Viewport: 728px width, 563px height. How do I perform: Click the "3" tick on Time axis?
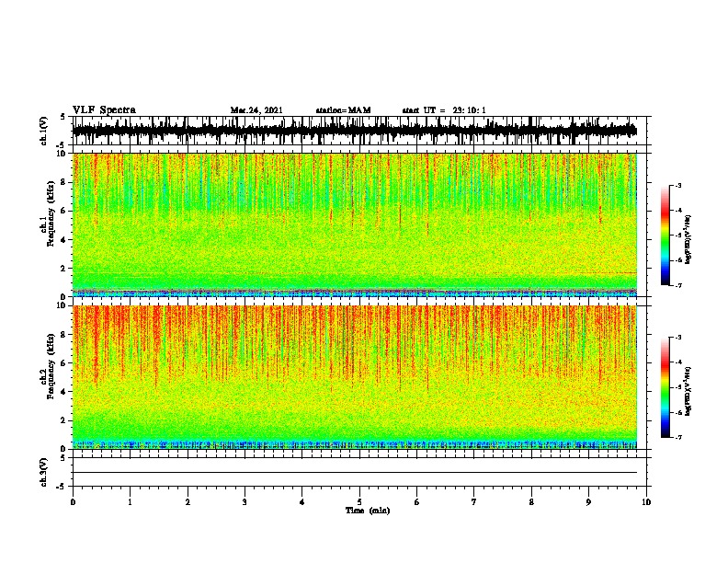click(245, 502)
